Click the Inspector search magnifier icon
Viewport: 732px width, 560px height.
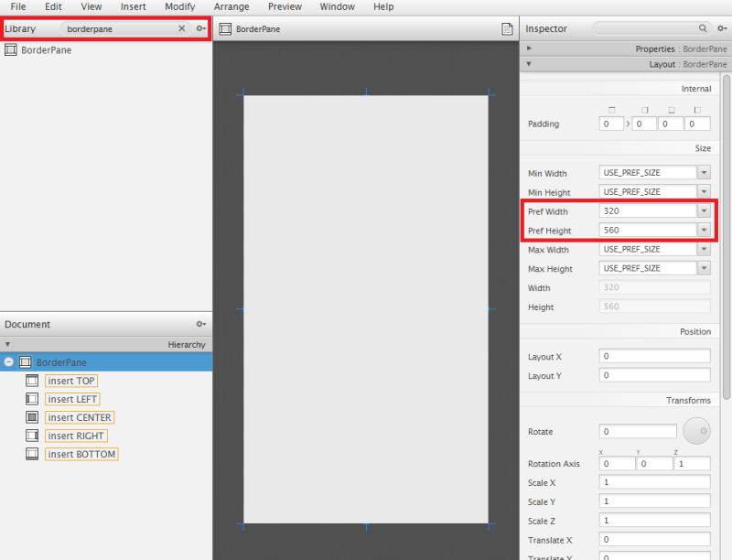pyautogui.click(x=703, y=28)
